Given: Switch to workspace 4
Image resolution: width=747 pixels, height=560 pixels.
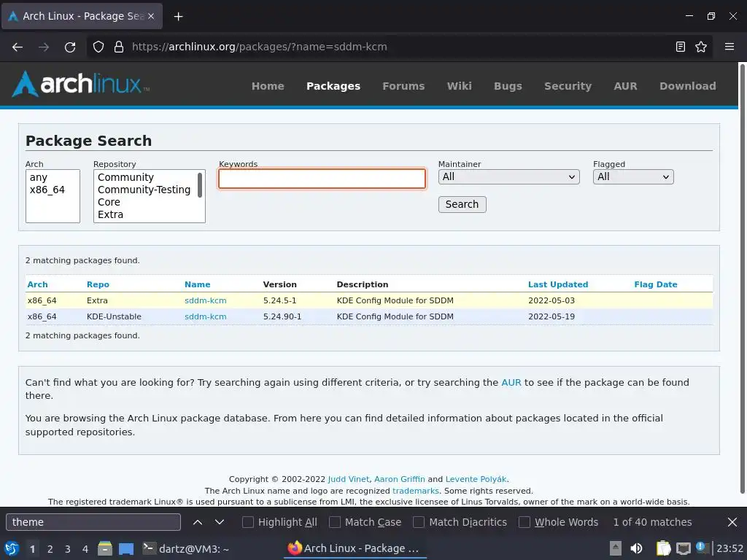Looking at the screenshot, I should (x=85, y=549).
